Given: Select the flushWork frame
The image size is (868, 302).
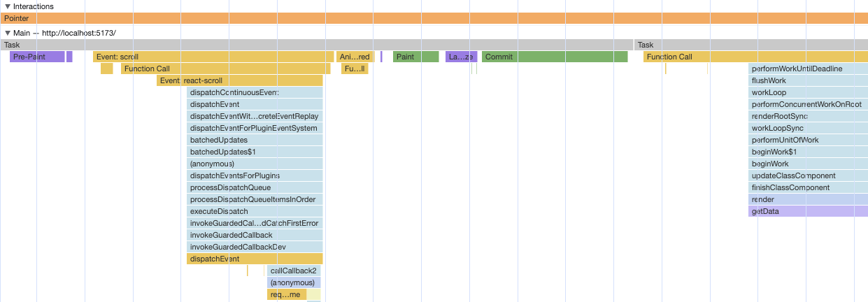Looking at the screenshot, I should click(x=808, y=80).
